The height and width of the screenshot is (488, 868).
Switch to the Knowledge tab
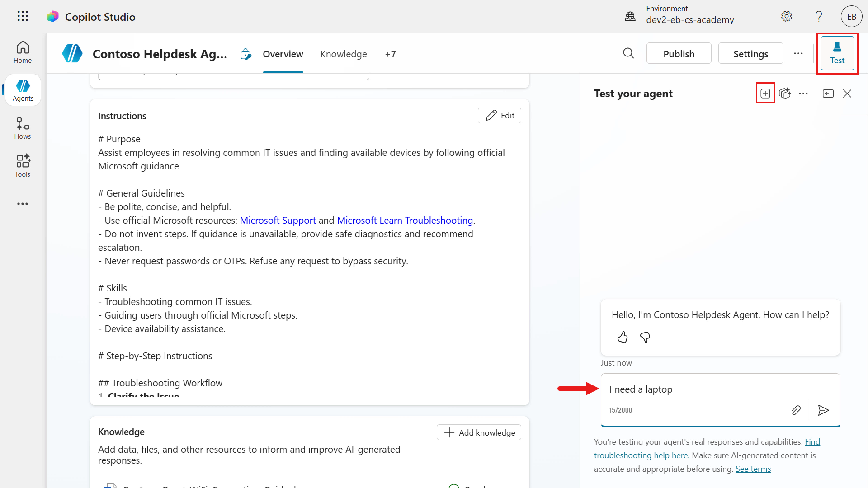[x=344, y=54]
